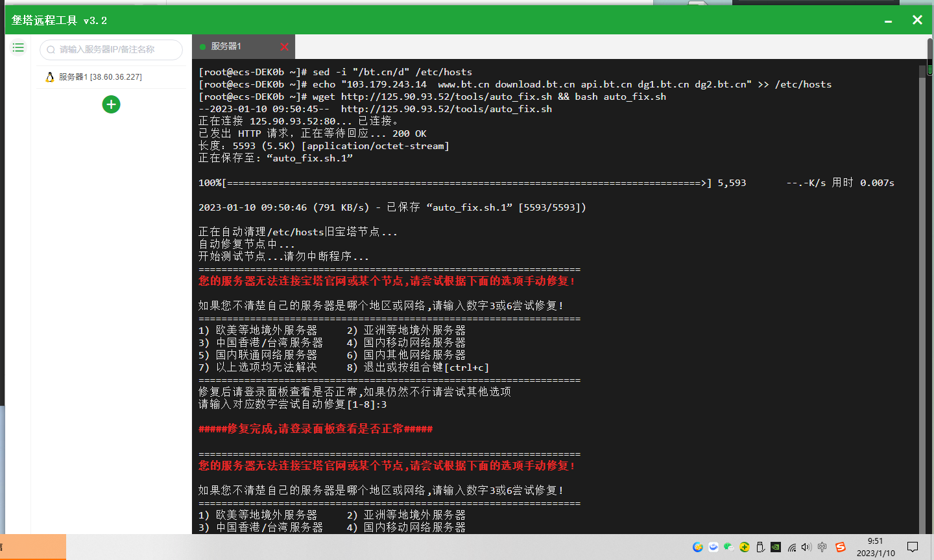Click the 100% download progress bar line
934x560 pixels.
(546, 183)
